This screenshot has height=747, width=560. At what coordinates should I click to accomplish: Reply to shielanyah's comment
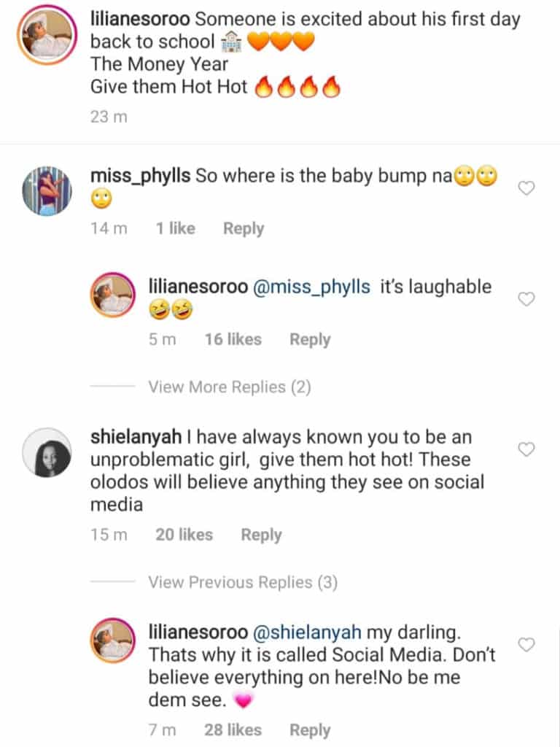pyautogui.click(x=261, y=535)
